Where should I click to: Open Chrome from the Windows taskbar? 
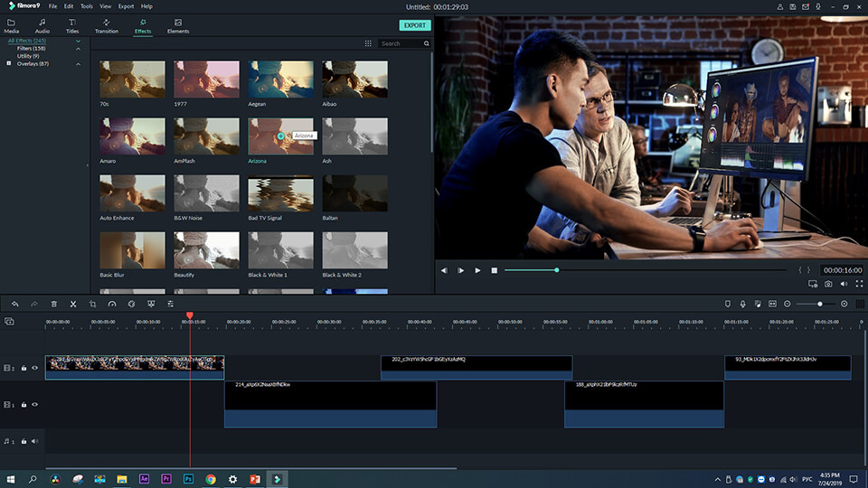click(x=211, y=479)
